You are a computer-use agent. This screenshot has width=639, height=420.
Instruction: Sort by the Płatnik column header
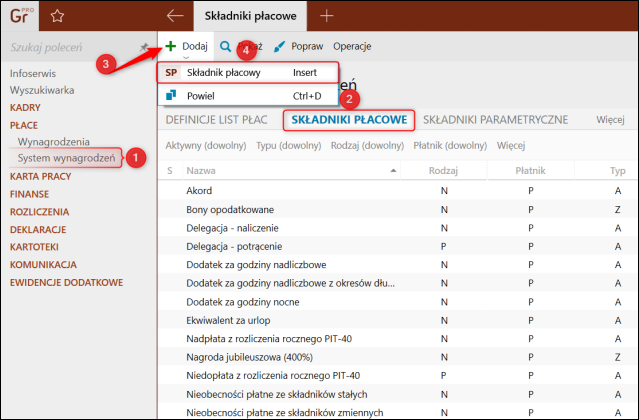pos(530,171)
